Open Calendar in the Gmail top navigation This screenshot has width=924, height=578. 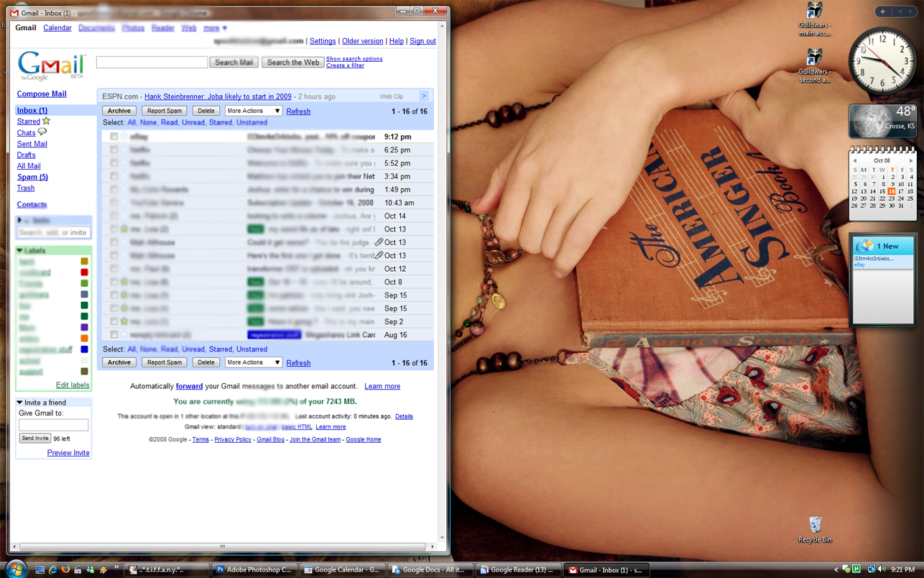tap(57, 28)
